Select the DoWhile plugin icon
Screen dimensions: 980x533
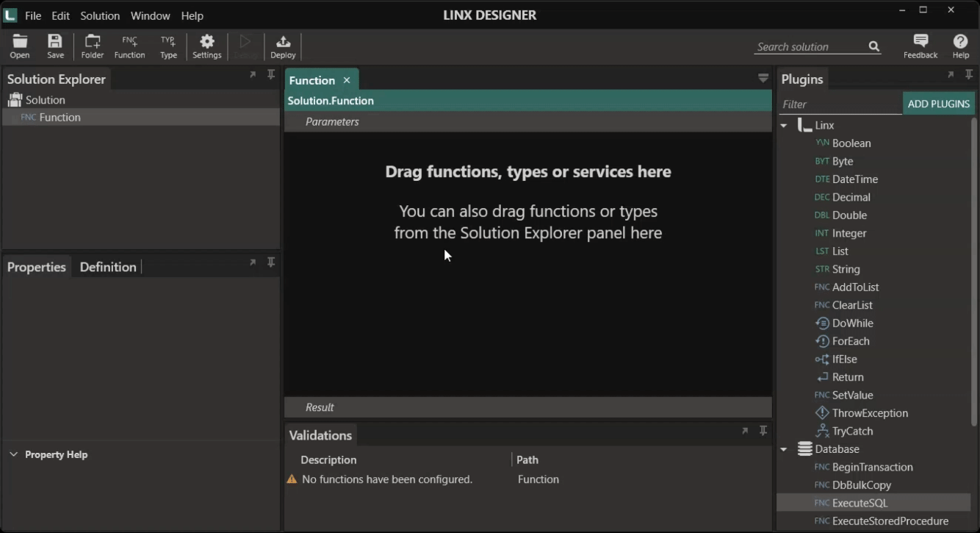pos(822,323)
